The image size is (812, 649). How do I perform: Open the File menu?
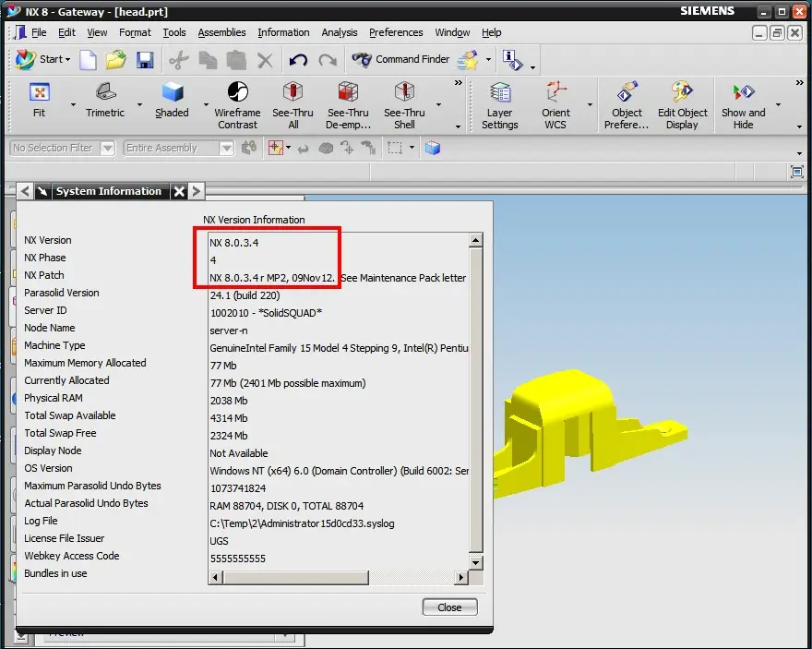[x=39, y=32]
